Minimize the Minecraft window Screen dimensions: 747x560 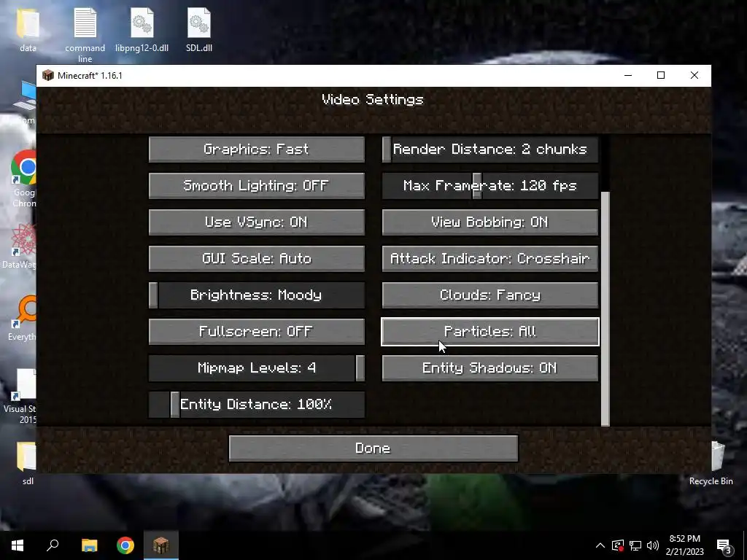628,75
